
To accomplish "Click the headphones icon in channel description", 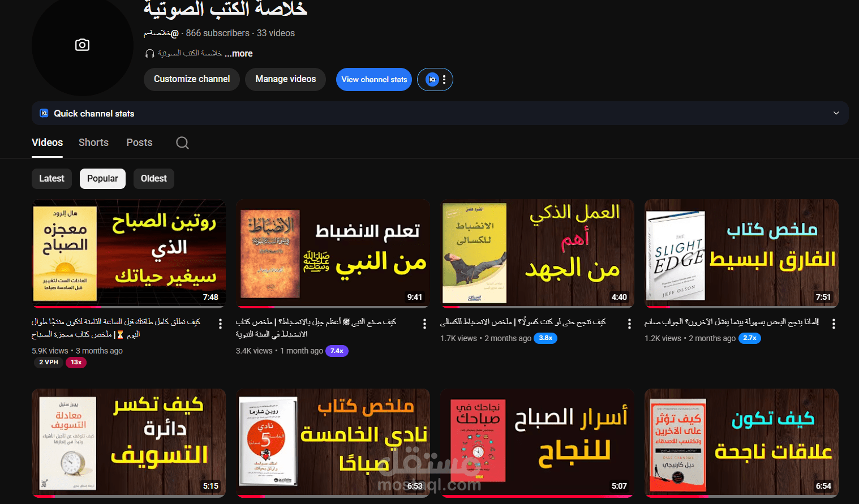I will tap(149, 54).
